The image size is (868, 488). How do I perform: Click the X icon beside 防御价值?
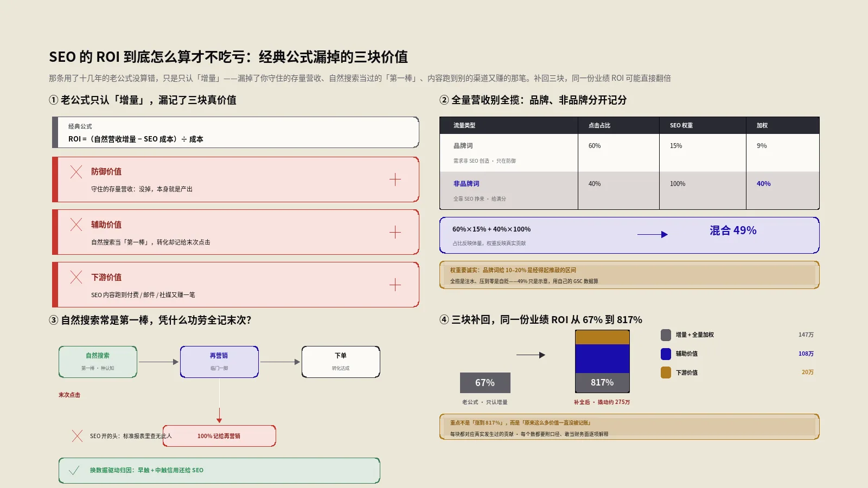click(76, 172)
